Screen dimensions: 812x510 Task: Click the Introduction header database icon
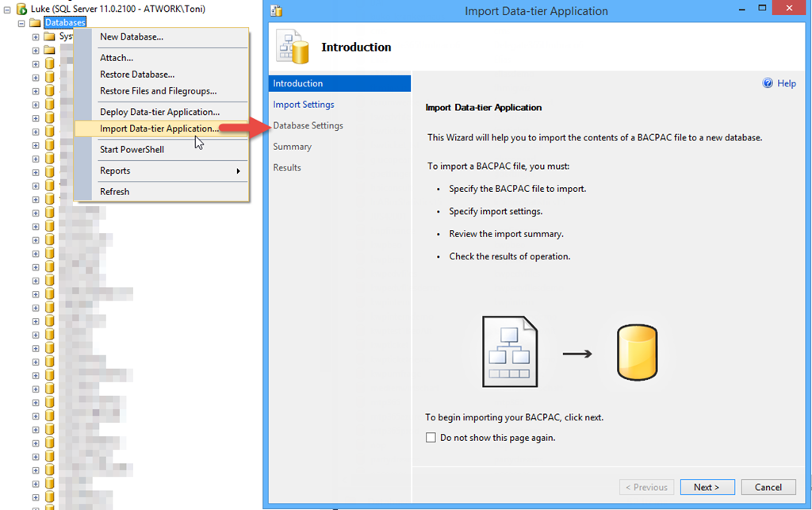[x=293, y=48]
